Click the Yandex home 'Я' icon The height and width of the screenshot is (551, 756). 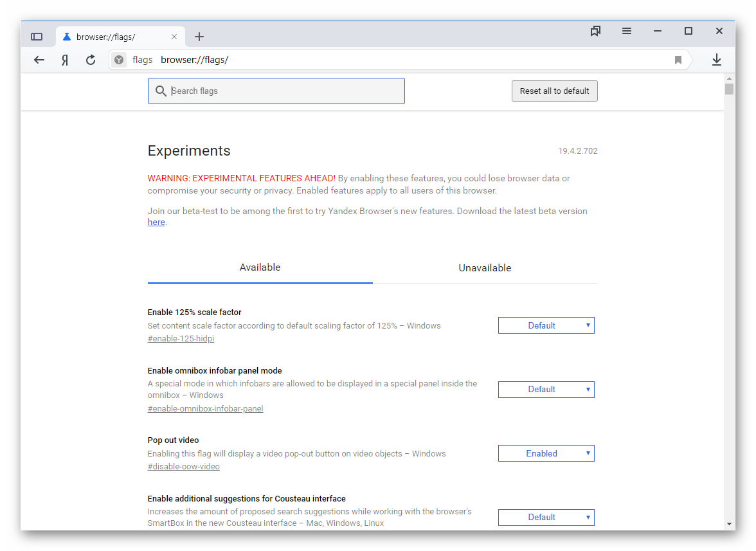coord(65,60)
